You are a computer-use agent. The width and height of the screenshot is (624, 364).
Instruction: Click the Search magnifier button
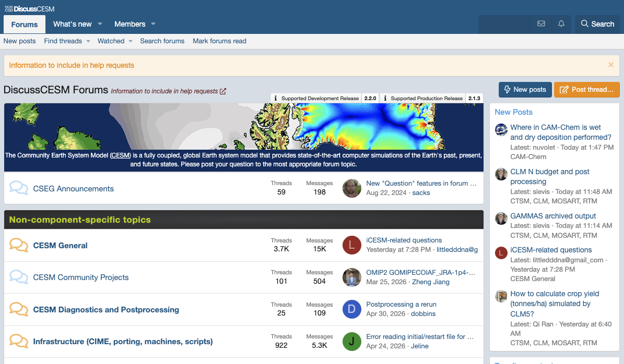[597, 24]
